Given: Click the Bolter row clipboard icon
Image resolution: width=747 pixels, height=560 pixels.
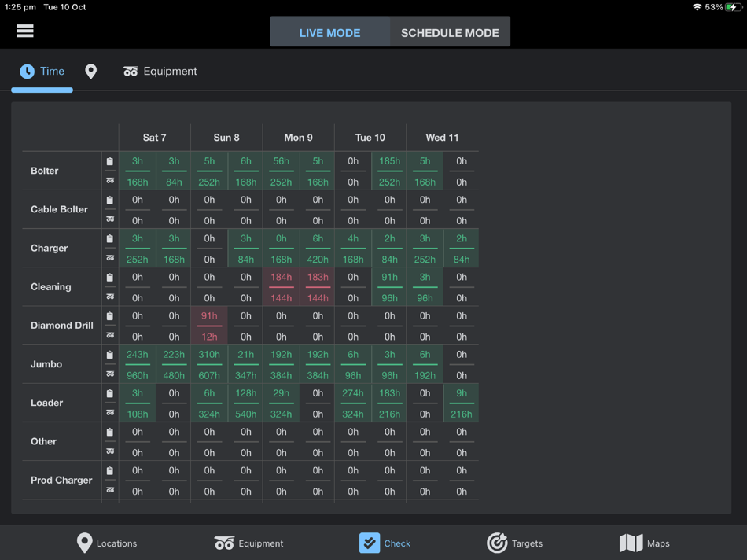Looking at the screenshot, I should [110, 161].
